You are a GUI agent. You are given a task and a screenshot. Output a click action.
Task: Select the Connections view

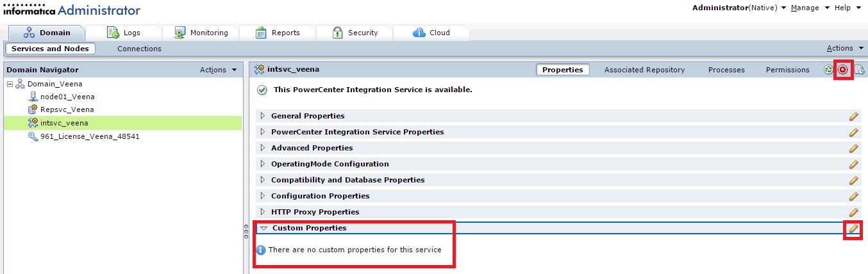pos(139,49)
